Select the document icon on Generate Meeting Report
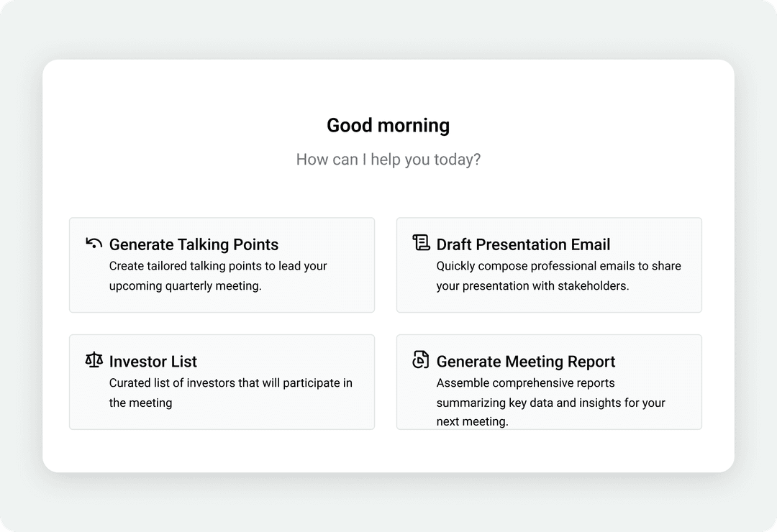 click(420, 360)
